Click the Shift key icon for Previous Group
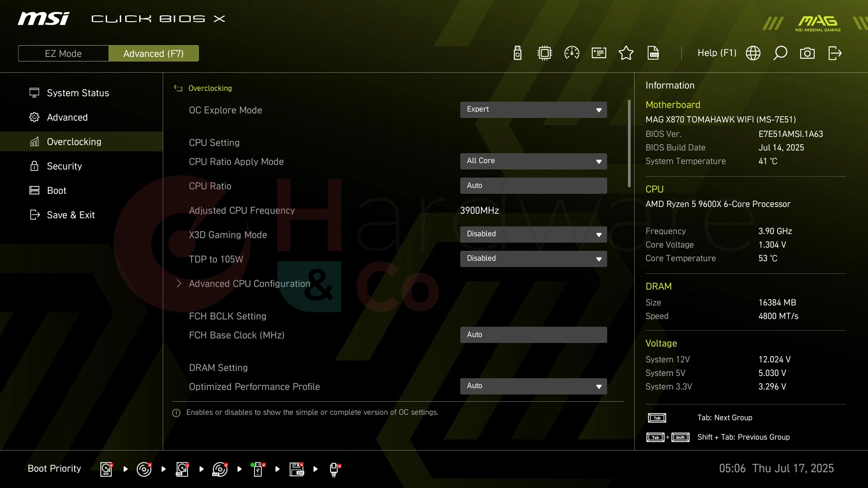868x488 pixels. point(680,437)
